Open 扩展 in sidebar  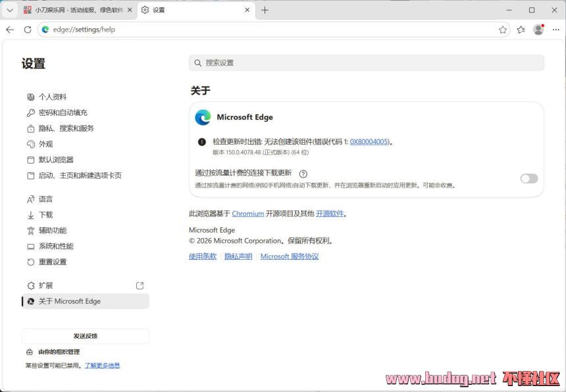pyautogui.click(x=86, y=285)
